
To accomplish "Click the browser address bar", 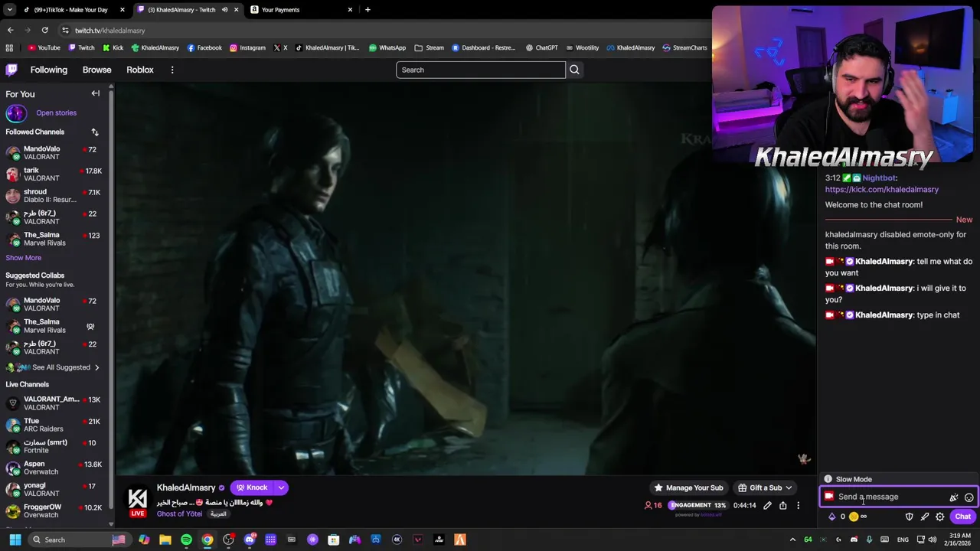I will click(383, 30).
